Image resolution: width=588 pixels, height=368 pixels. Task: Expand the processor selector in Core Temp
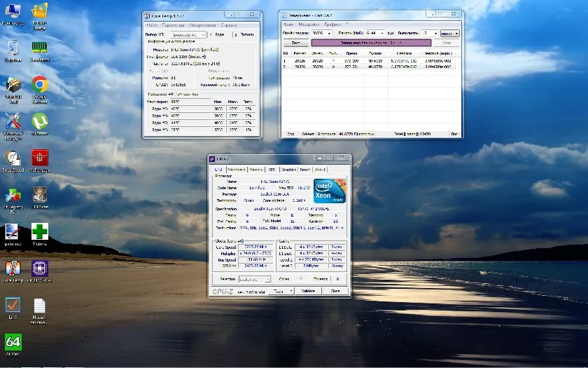click(x=203, y=34)
